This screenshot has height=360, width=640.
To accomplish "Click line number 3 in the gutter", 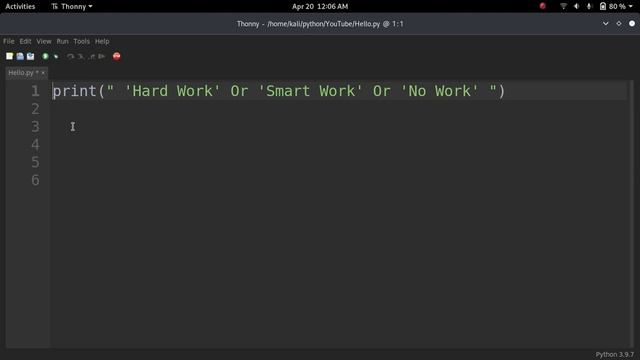I will (36, 127).
